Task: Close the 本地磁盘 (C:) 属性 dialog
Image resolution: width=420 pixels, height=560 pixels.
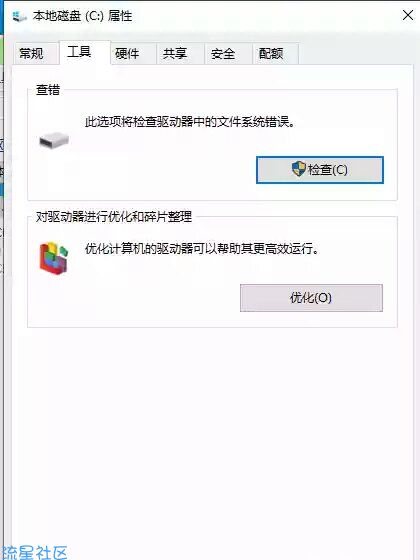Action: [x=408, y=15]
